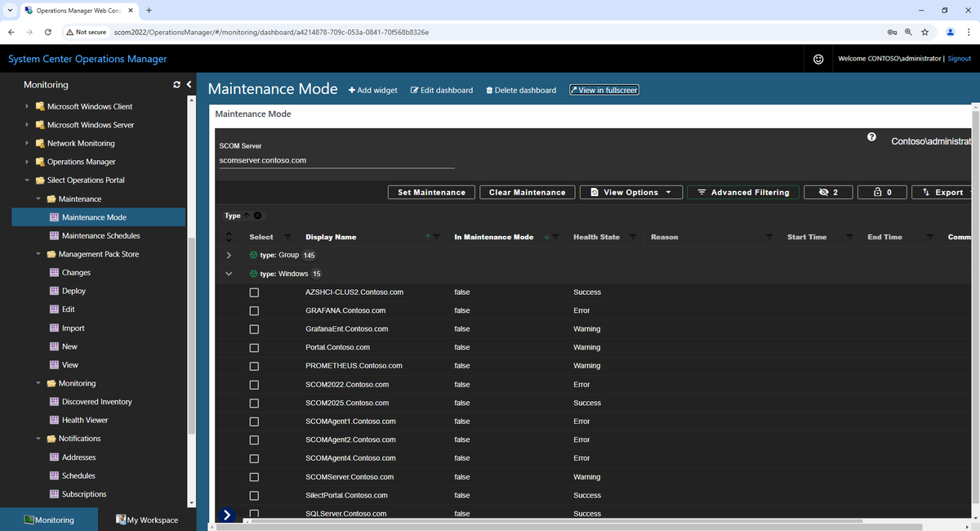The image size is (980, 531).
Task: Click the Clear Maintenance button
Action: pyautogui.click(x=527, y=192)
